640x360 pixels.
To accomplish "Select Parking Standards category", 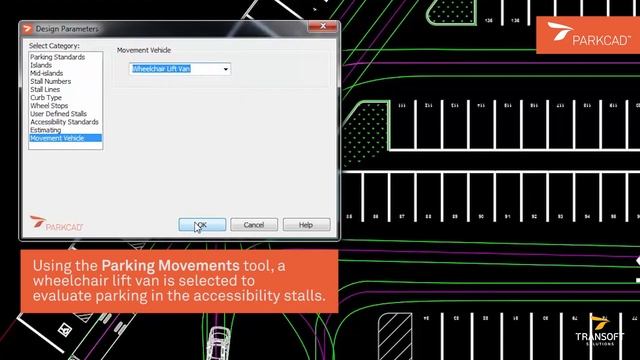I will (58, 57).
